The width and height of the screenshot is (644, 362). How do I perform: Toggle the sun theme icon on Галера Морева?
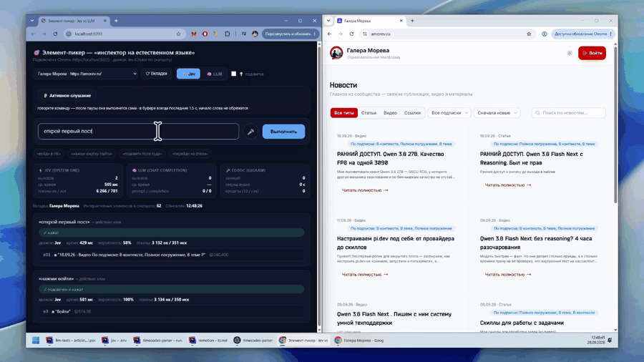point(570,53)
